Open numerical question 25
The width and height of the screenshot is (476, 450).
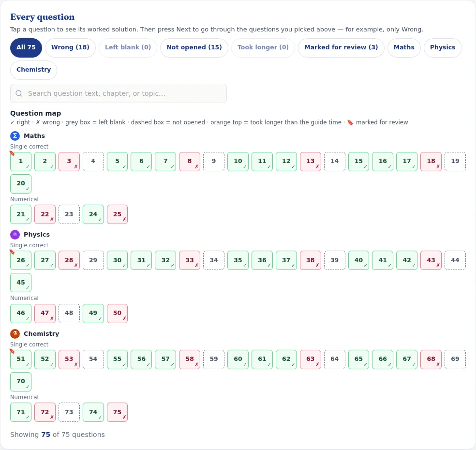point(117,214)
